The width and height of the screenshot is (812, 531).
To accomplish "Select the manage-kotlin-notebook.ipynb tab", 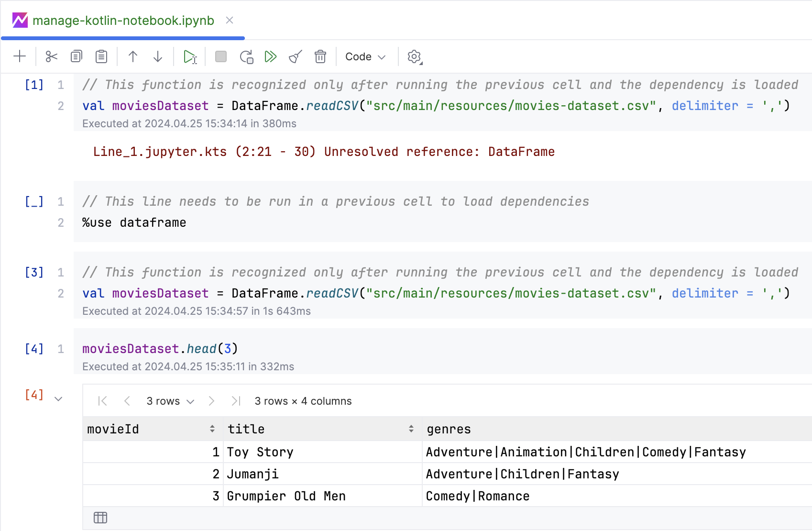I will tap(121, 21).
